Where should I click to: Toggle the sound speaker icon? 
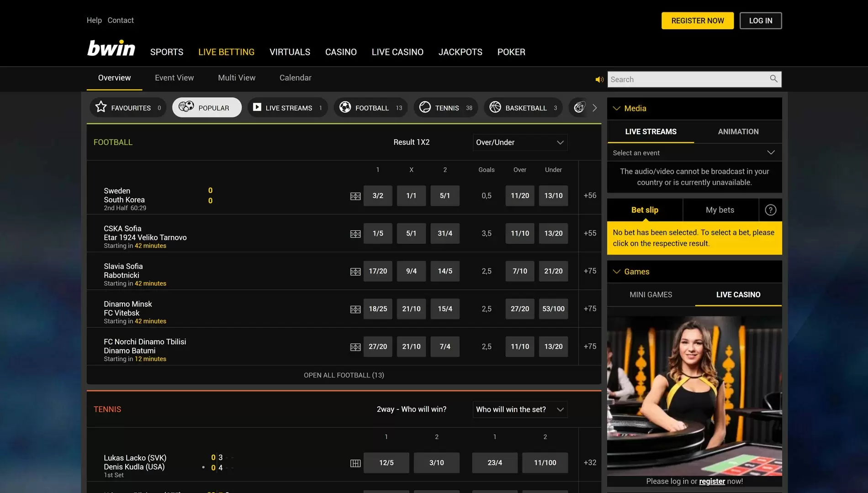[599, 79]
